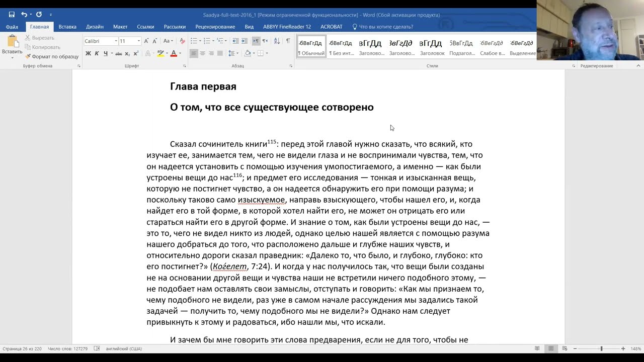This screenshot has width=644, height=362.
Task: Click the multilevel list icon
Action: tap(220, 41)
